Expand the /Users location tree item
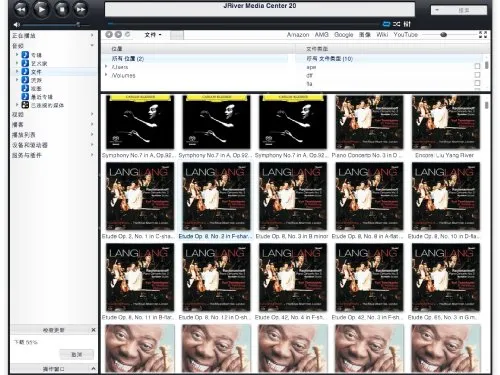500x375 pixels. 106,67
